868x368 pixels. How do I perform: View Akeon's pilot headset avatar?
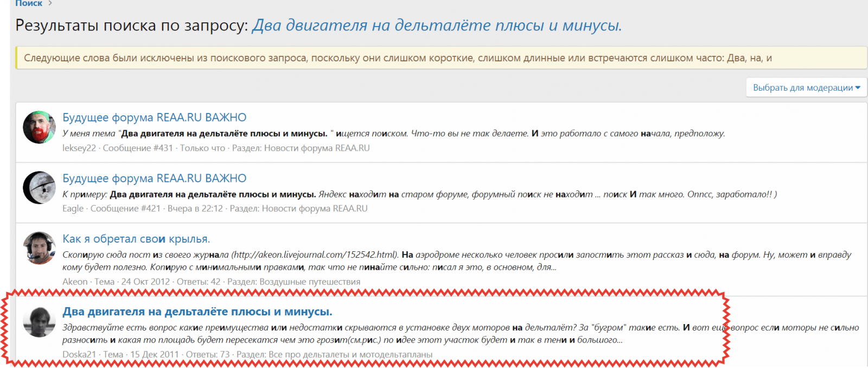(x=39, y=249)
